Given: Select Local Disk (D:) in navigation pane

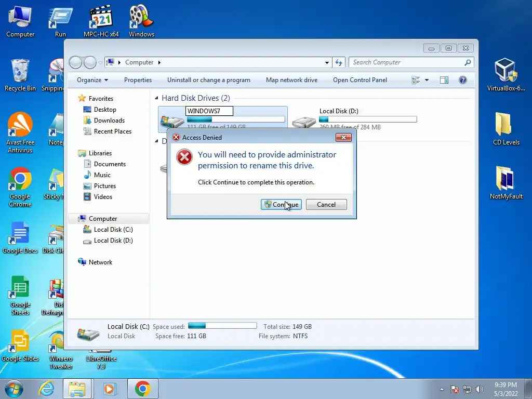Looking at the screenshot, I should 113,241.
